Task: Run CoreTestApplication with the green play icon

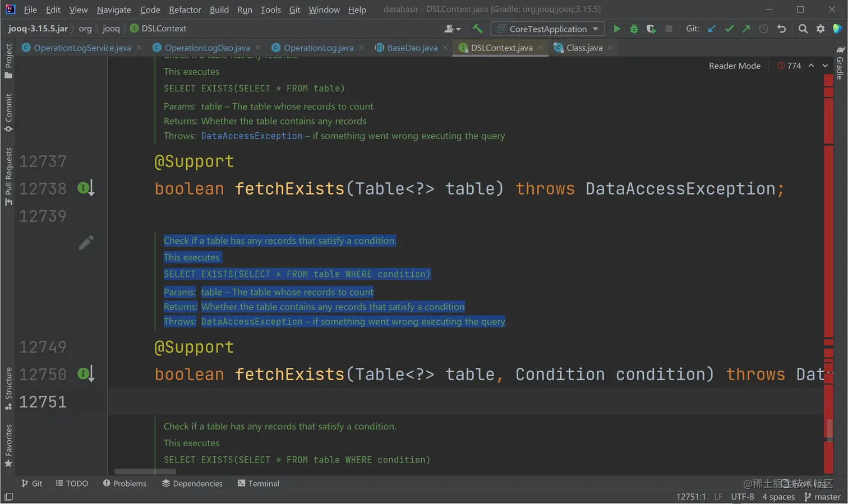Action: 616,29
